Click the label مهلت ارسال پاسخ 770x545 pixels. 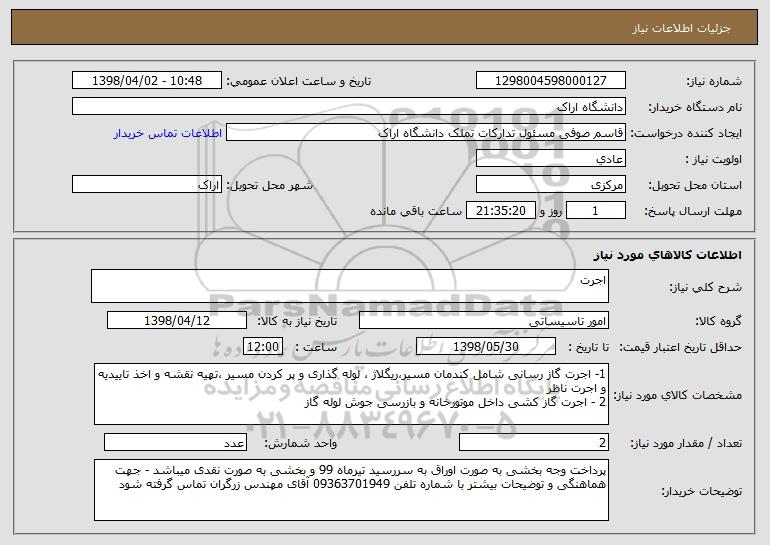pos(693,211)
